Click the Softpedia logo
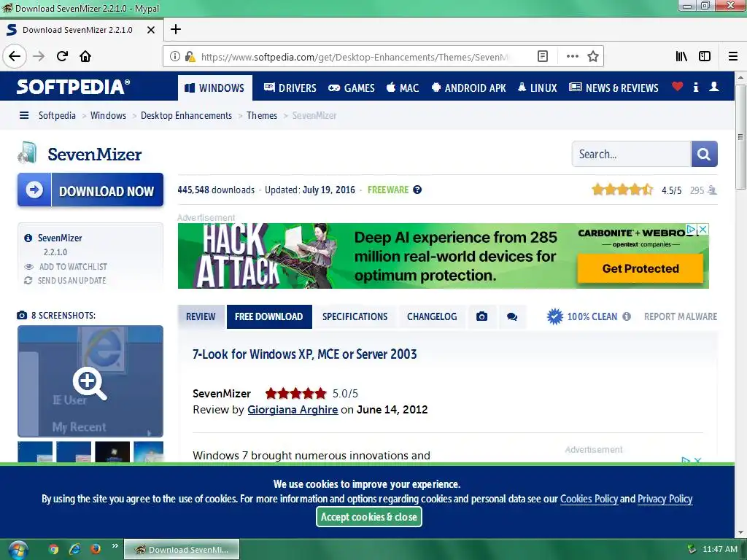The width and height of the screenshot is (747, 560). click(74, 87)
